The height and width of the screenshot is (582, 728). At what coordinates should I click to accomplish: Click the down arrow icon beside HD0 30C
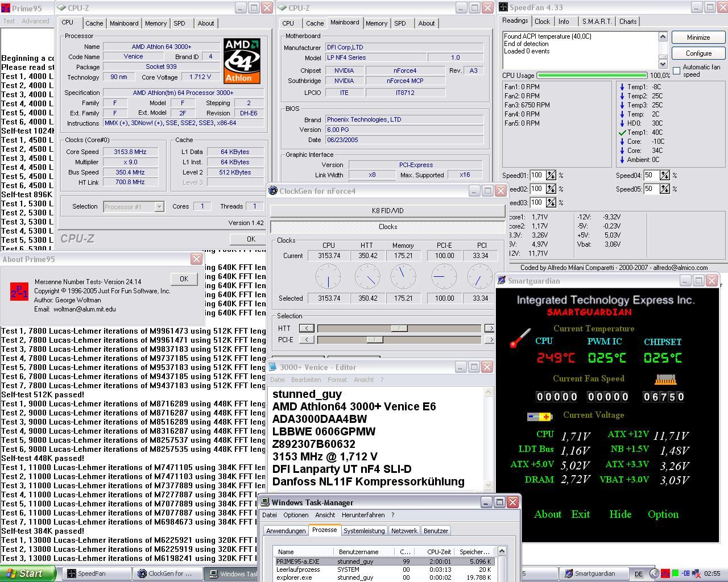tap(622, 123)
